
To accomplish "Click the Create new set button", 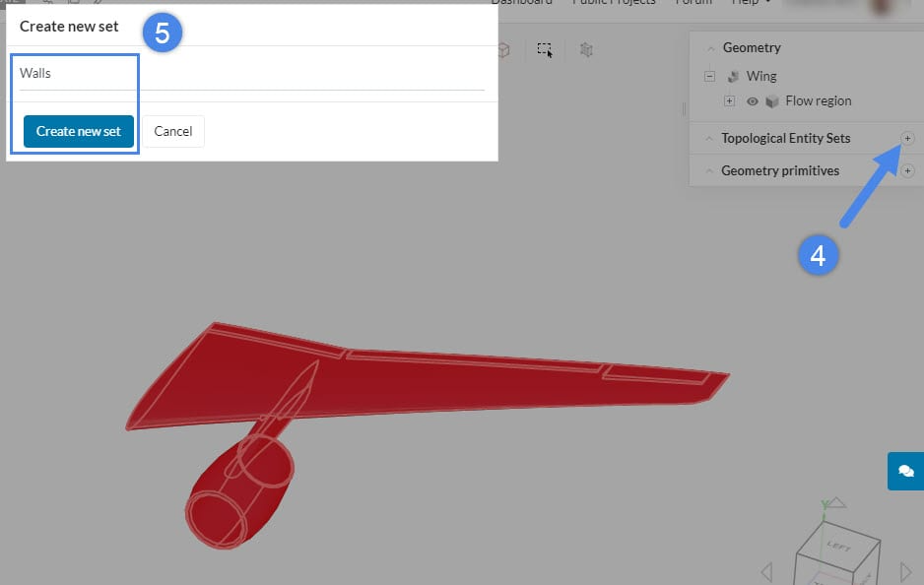I will click(79, 131).
